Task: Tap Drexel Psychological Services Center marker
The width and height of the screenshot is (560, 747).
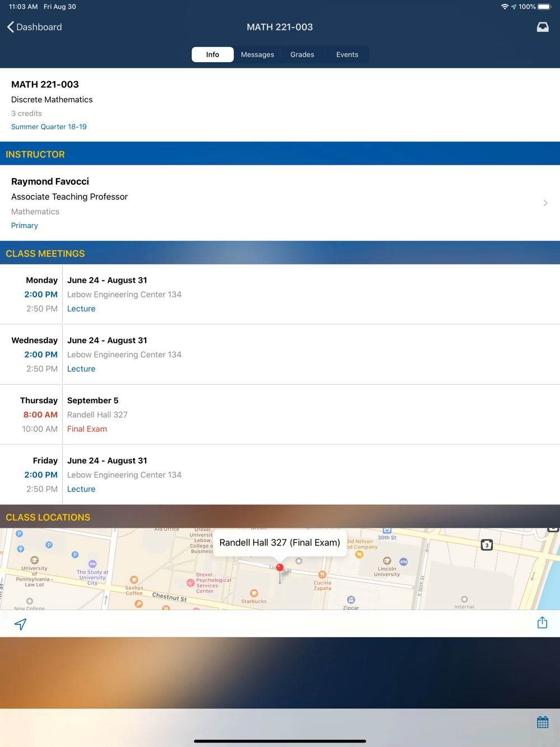Action: tap(190, 583)
